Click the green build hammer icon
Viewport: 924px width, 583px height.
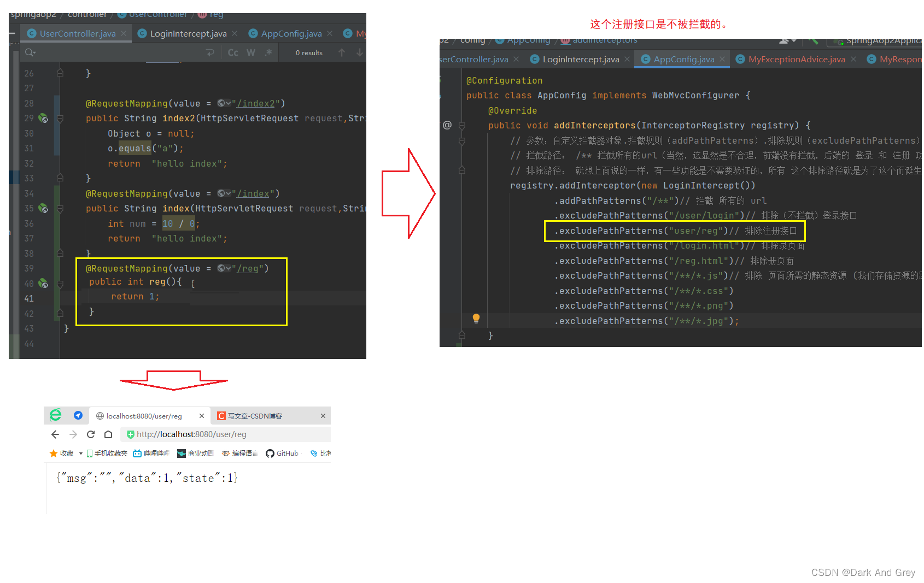pyautogui.click(x=812, y=41)
